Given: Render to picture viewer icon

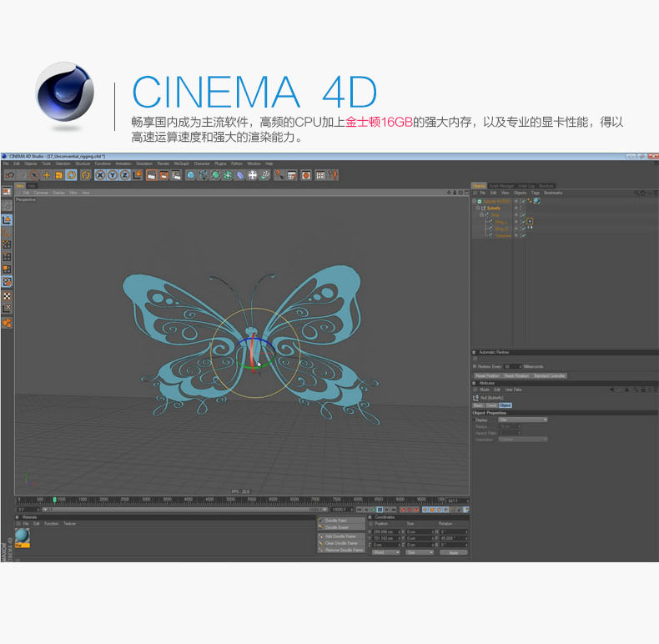Looking at the screenshot, I should pyautogui.click(x=163, y=175).
